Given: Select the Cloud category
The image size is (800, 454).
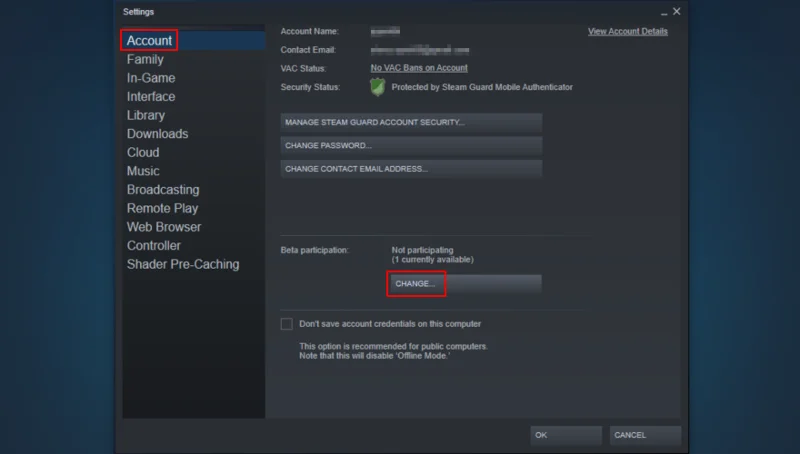Looking at the screenshot, I should [143, 153].
